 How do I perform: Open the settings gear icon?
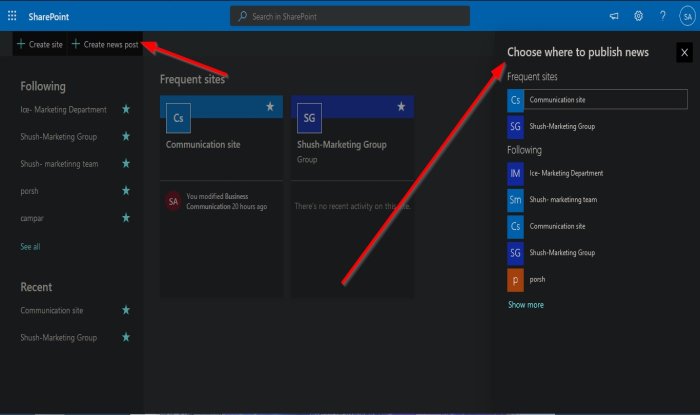pyautogui.click(x=638, y=17)
